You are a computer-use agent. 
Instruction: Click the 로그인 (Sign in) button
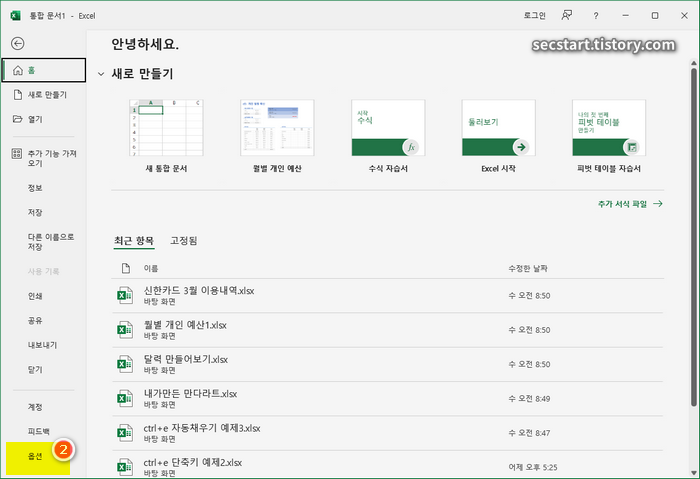[534, 16]
